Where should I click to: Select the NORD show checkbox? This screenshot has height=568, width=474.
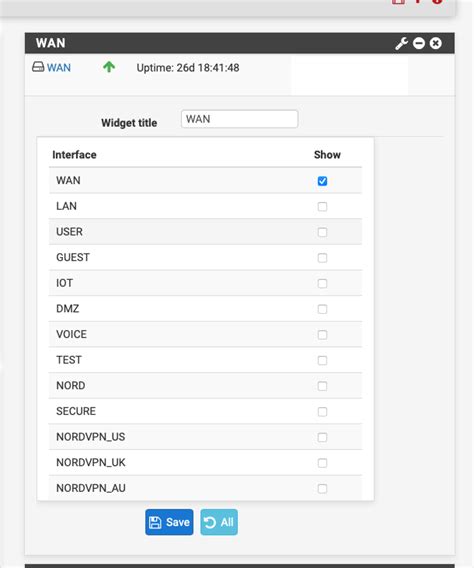(322, 386)
